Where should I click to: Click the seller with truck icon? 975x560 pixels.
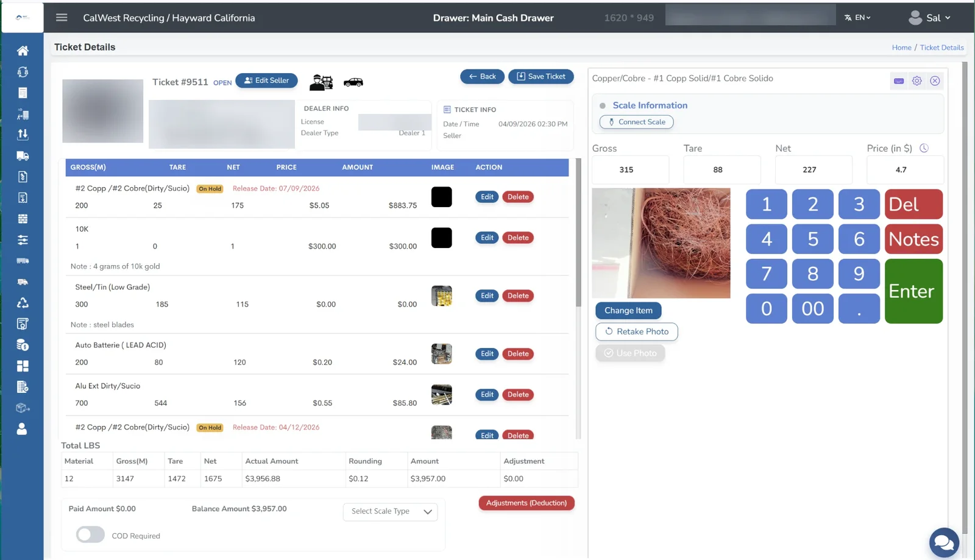(321, 82)
